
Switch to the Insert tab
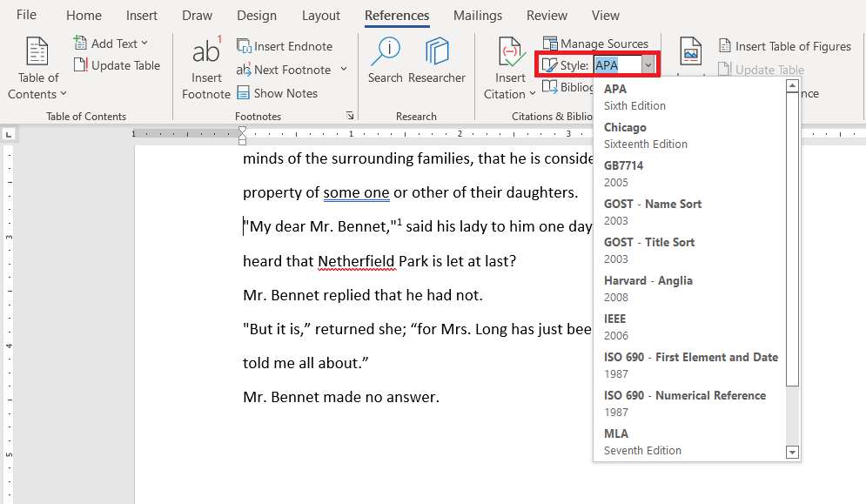[x=141, y=16]
